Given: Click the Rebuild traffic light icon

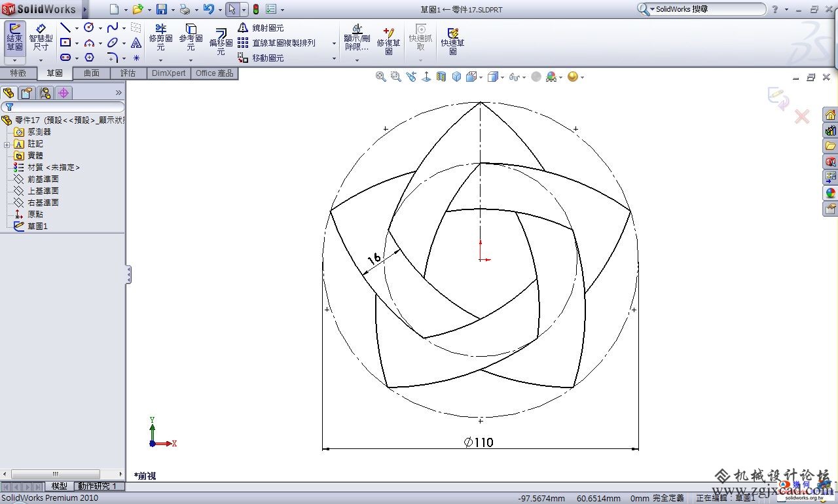Looking at the screenshot, I should tap(255, 9).
